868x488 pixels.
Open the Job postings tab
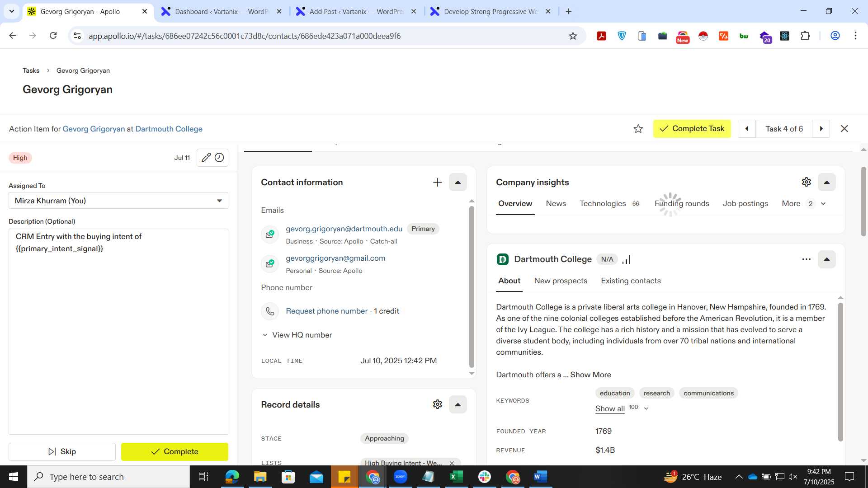pos(745,204)
